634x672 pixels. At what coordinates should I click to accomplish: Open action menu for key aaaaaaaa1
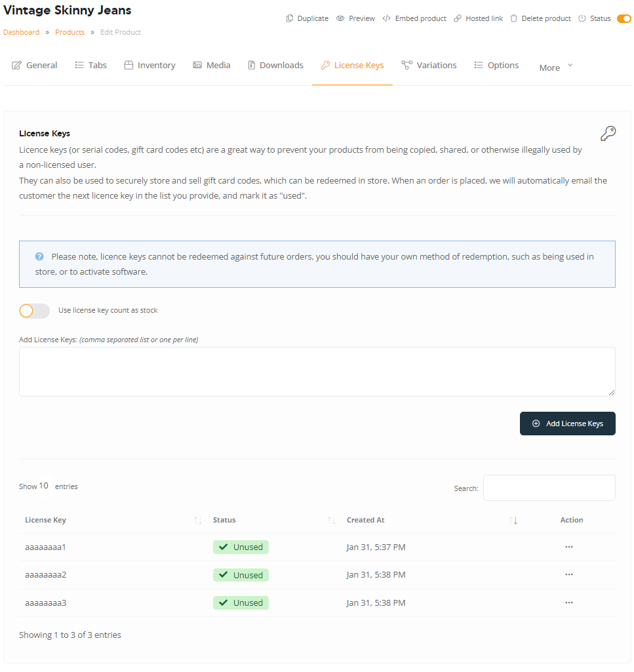click(x=569, y=547)
